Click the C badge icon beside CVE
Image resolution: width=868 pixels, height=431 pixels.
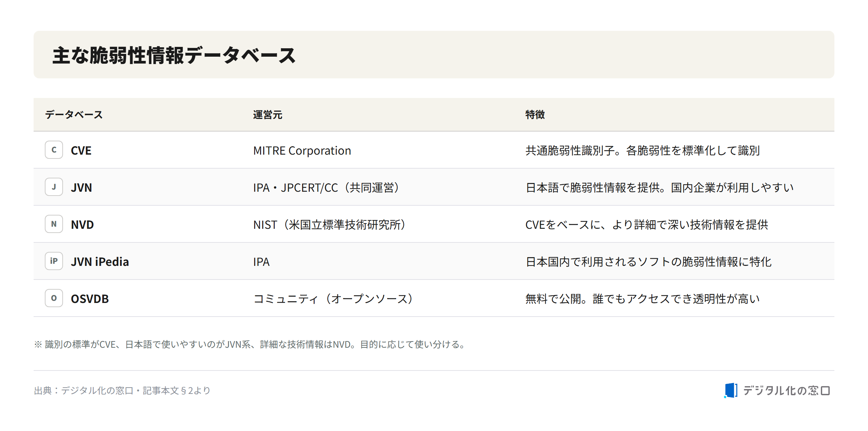coord(54,150)
